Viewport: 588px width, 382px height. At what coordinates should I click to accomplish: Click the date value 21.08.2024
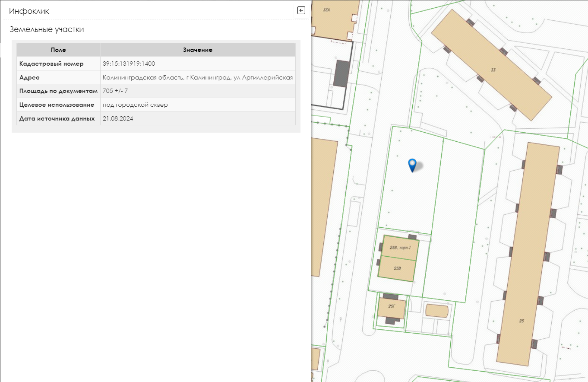pos(118,118)
